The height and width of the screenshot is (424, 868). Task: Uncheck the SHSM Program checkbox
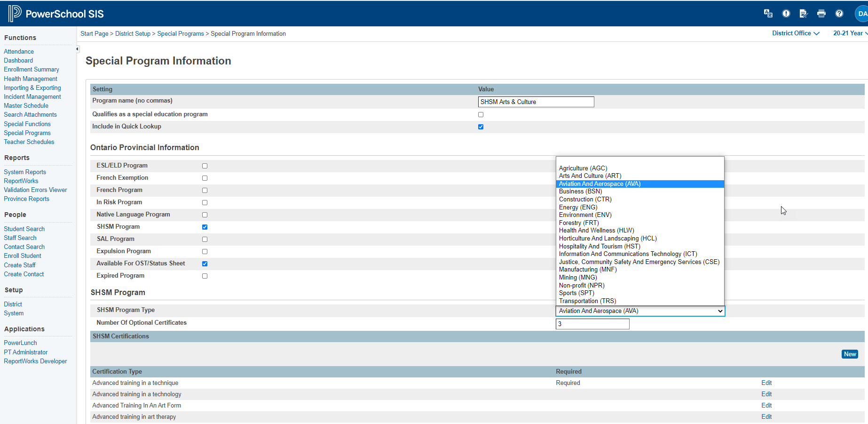point(205,227)
